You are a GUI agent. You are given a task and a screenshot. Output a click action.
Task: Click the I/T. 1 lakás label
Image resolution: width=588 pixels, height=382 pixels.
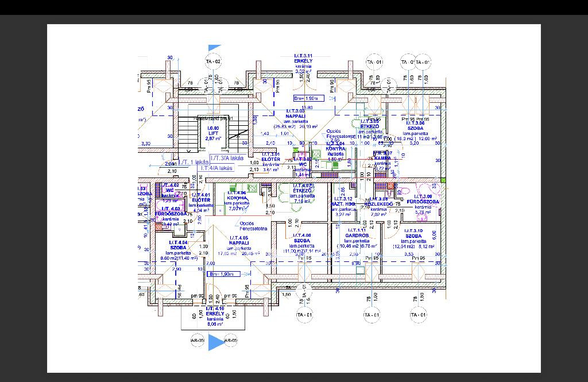point(192,163)
